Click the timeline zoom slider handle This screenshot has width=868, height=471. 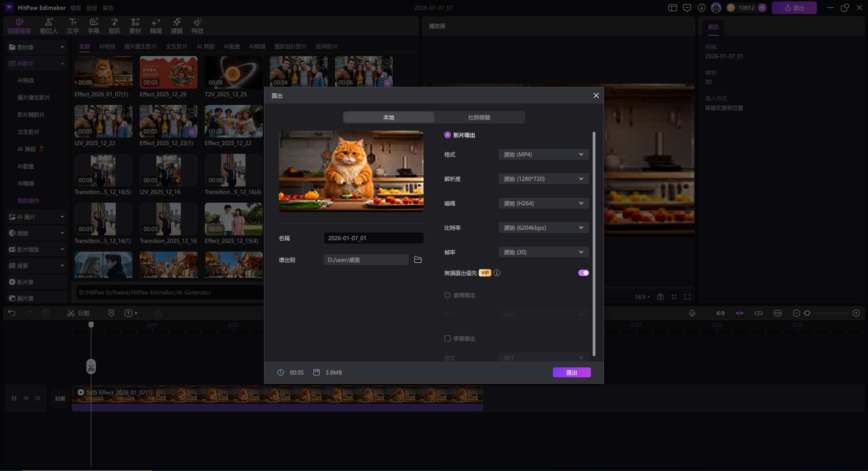point(807,313)
